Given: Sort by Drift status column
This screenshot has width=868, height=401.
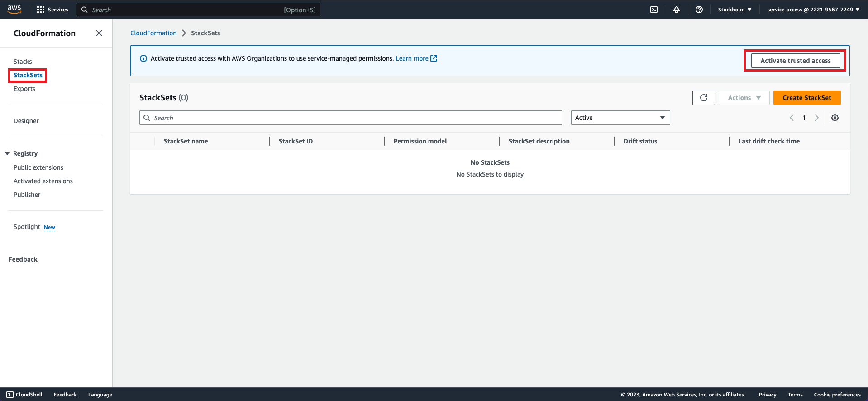Looking at the screenshot, I should [x=640, y=141].
